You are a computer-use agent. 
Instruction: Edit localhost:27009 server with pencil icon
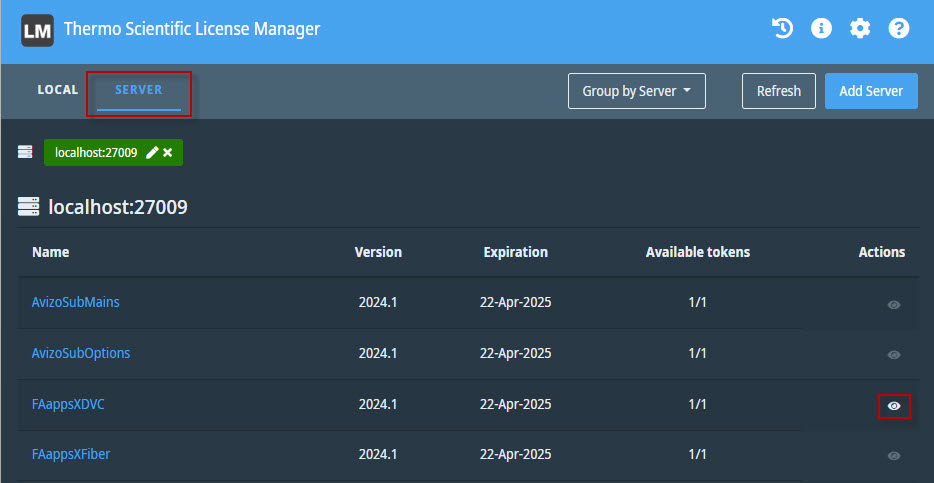[152, 153]
